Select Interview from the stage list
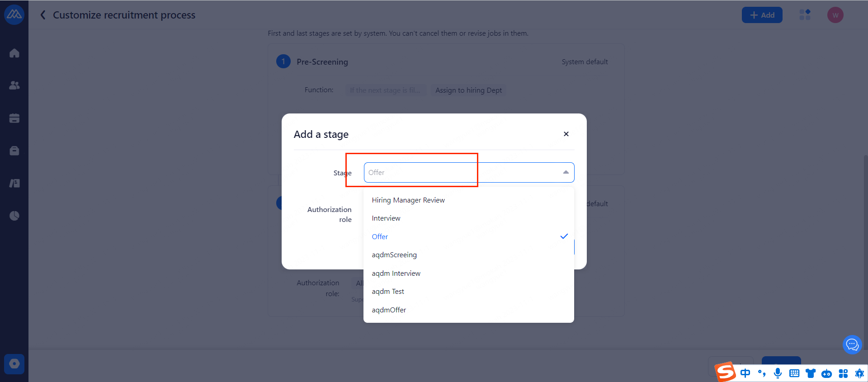This screenshot has height=382, width=868. pos(386,218)
